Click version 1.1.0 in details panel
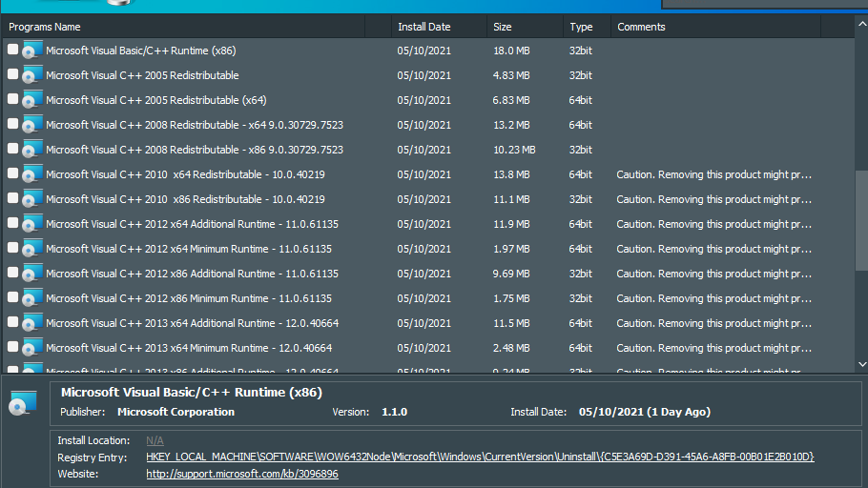 coord(394,412)
